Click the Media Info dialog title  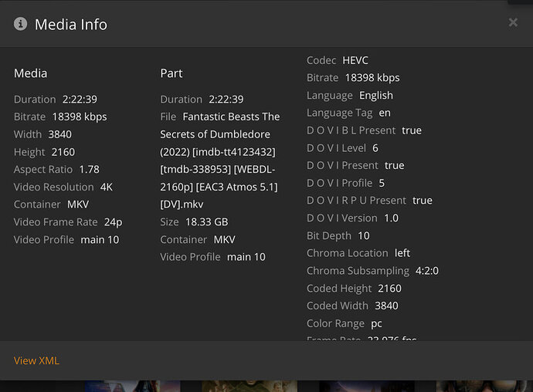71,24
